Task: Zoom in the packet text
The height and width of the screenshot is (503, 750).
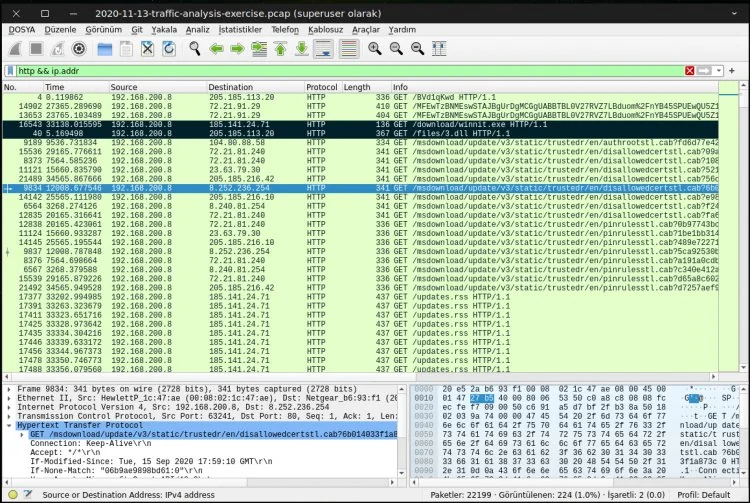Action: point(375,49)
